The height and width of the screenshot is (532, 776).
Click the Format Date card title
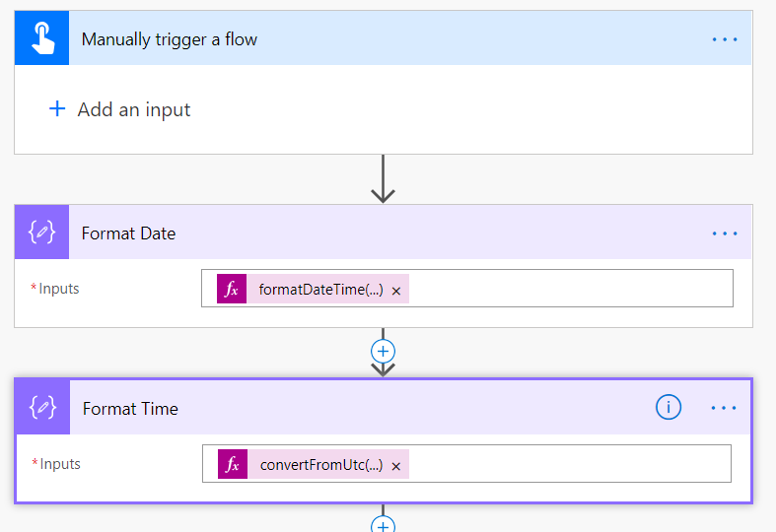click(x=128, y=233)
